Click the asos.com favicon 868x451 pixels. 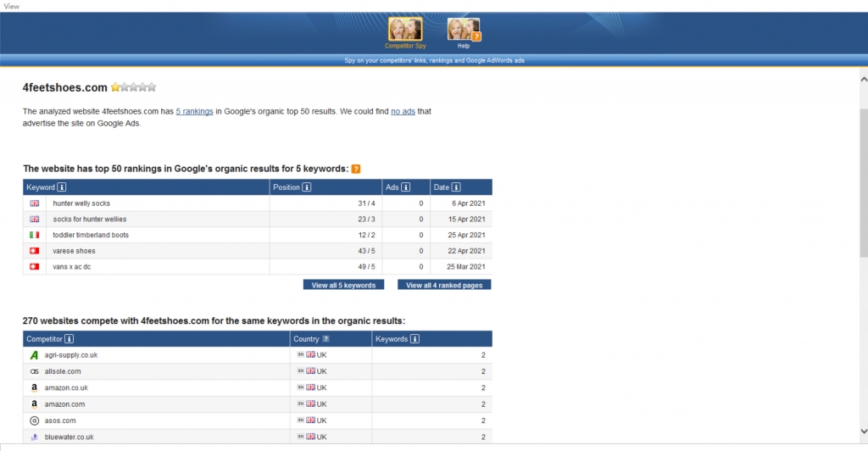pos(34,420)
